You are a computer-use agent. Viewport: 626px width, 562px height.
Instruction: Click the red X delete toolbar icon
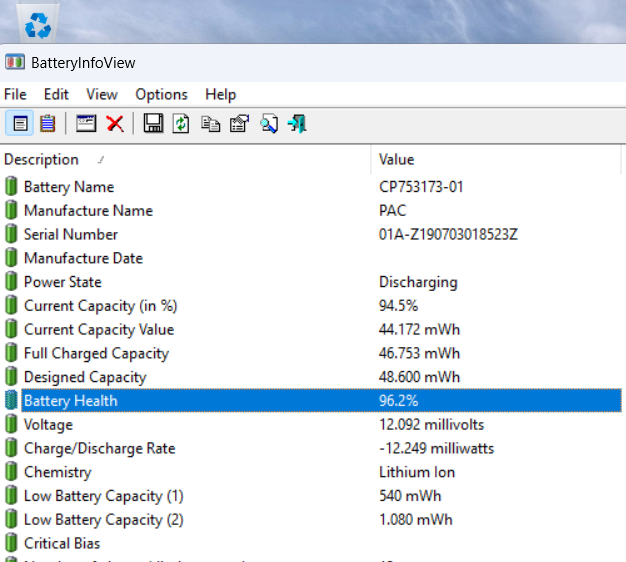115,123
